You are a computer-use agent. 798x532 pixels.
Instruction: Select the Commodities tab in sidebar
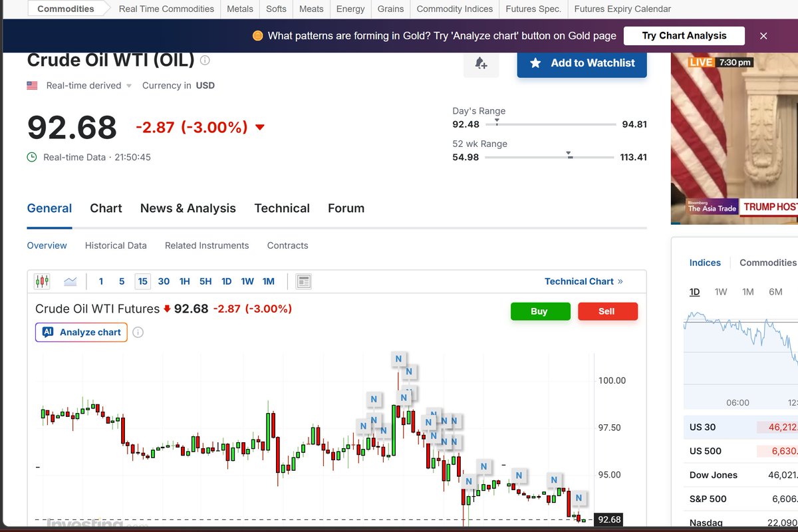767,263
